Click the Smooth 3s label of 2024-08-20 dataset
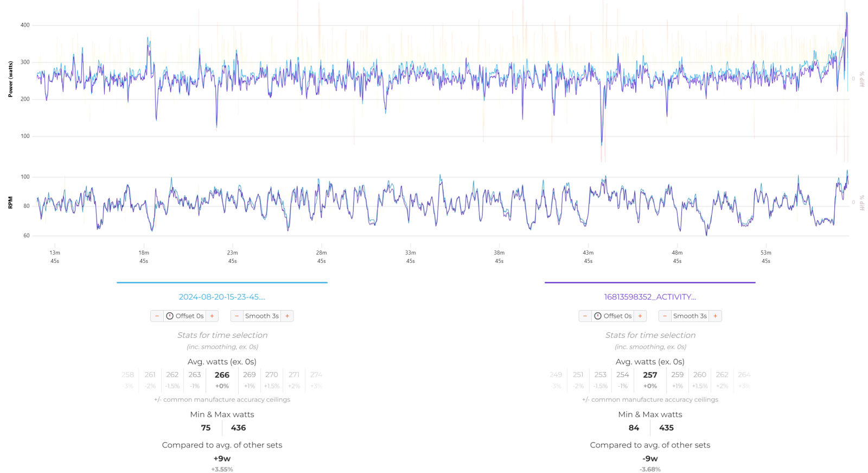Viewport: 868px width, 473px height. [x=262, y=316]
